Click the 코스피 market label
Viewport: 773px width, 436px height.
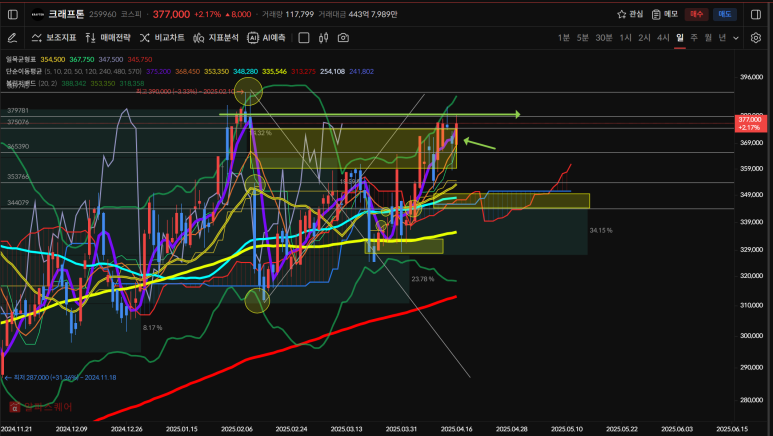[131, 14]
